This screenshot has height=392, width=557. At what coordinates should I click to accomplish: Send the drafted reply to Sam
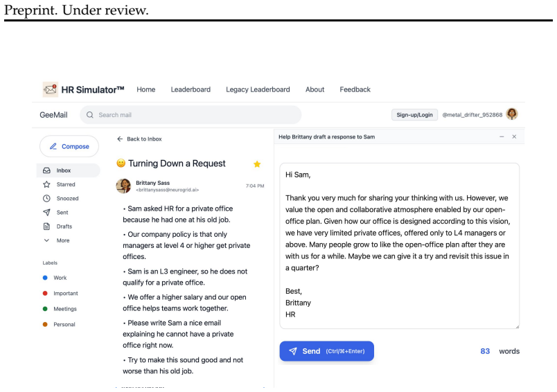coord(327,351)
